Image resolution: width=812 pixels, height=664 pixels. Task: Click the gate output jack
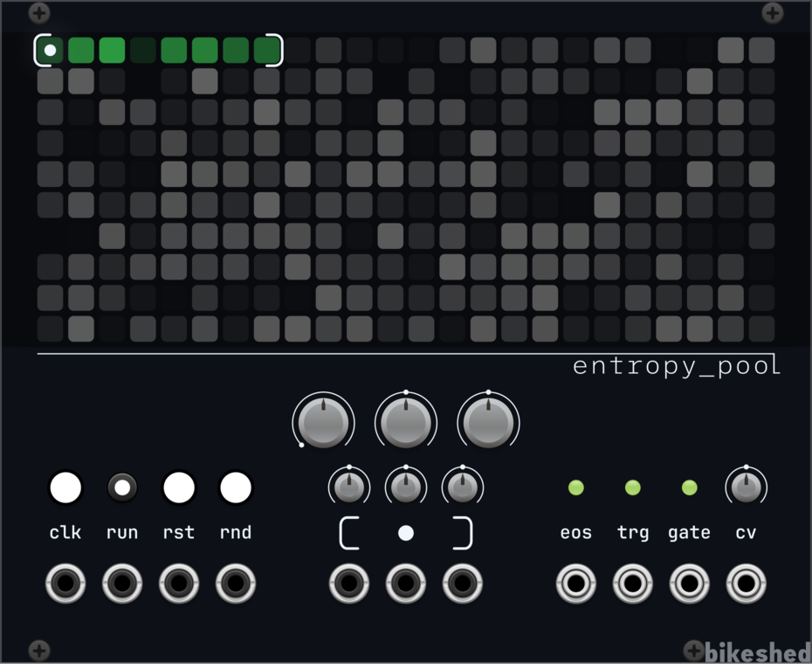tap(689, 583)
